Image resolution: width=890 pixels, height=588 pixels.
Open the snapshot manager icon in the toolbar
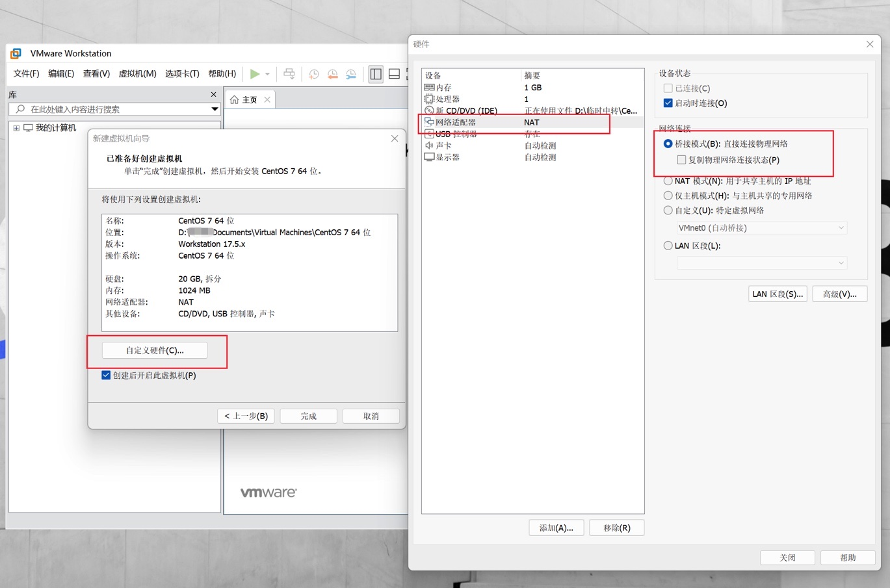coord(351,73)
